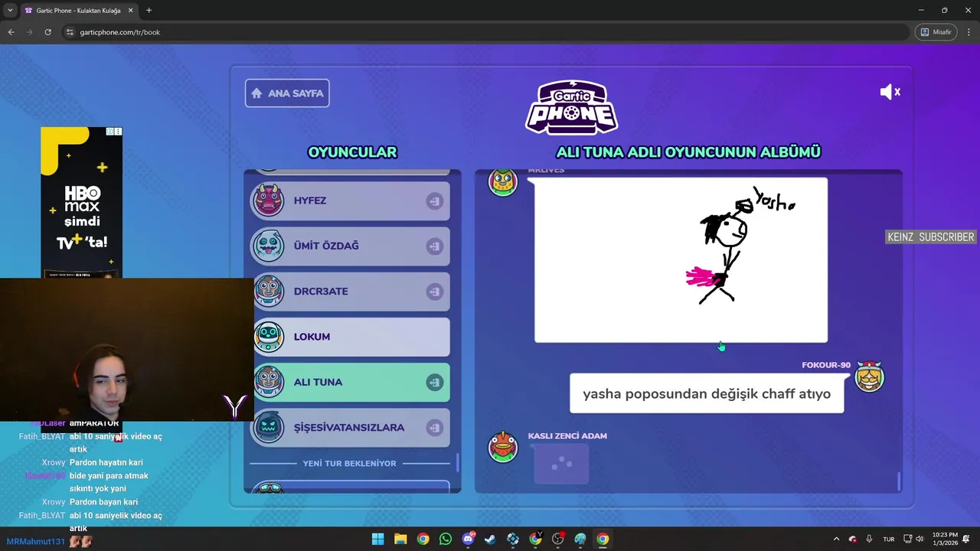The image size is (980, 551).
Task: Click the kick icon beside ŞİŞESİVATANSIZLARA
Action: [x=434, y=428]
